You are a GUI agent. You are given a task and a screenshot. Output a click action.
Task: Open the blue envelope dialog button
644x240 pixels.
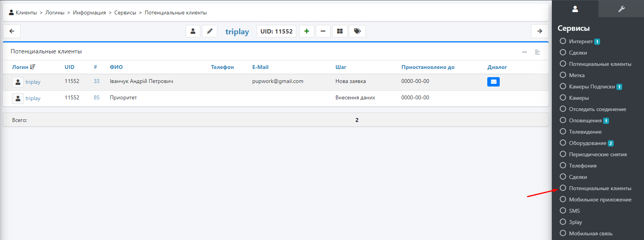493,82
